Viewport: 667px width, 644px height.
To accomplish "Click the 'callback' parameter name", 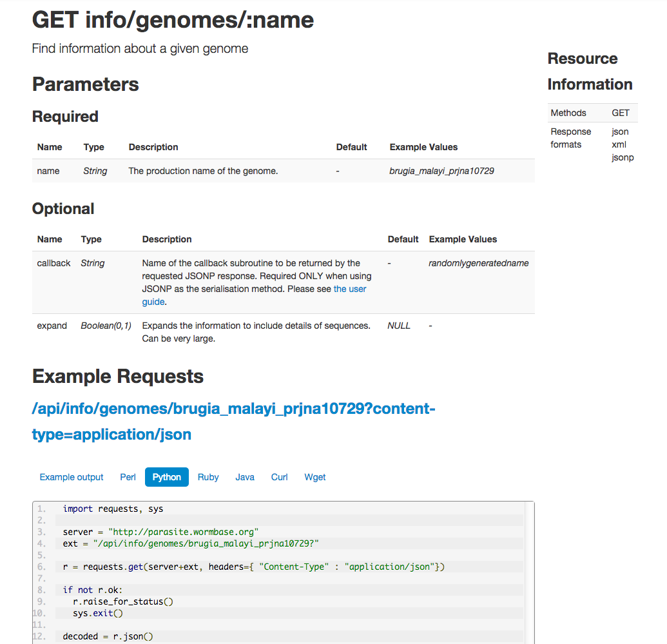I will tap(54, 263).
